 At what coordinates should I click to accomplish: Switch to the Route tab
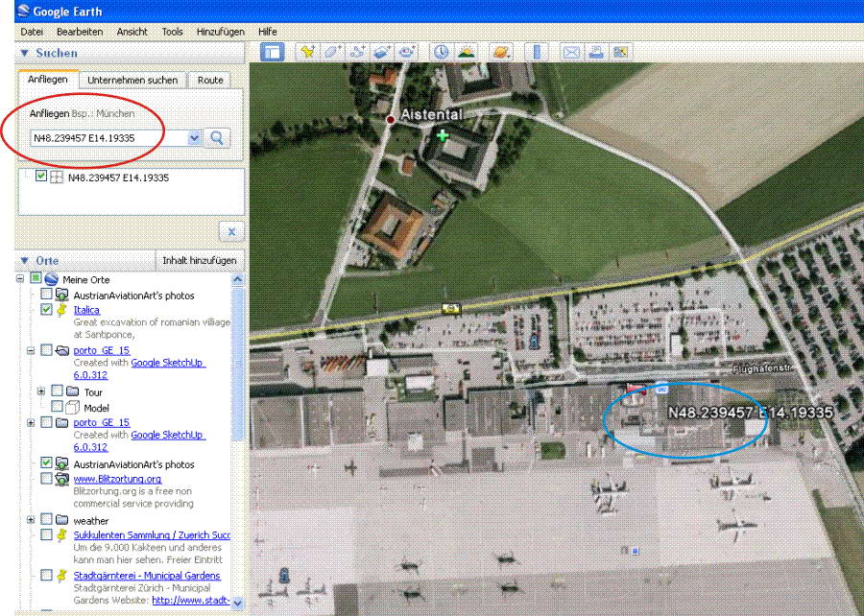[210, 81]
